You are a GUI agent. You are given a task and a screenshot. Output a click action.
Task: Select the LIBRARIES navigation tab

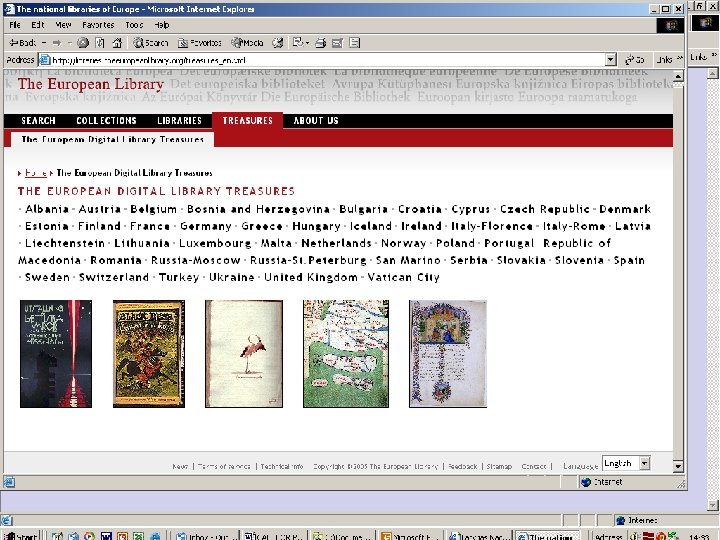point(180,121)
